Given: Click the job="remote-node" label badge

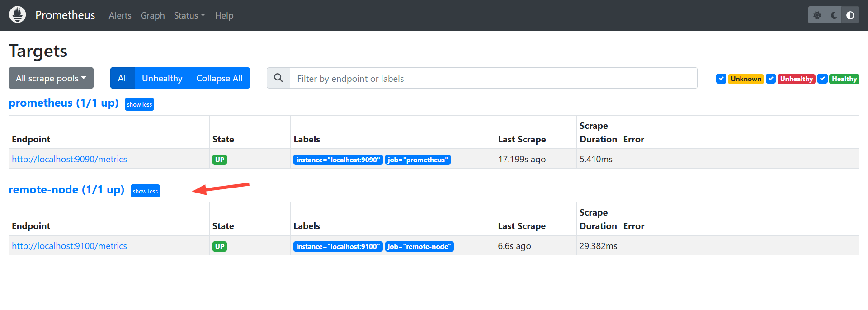Looking at the screenshot, I should [x=419, y=246].
